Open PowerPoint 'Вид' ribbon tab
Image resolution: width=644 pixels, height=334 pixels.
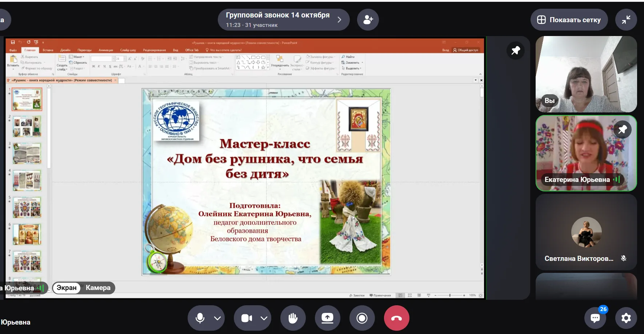point(176,50)
